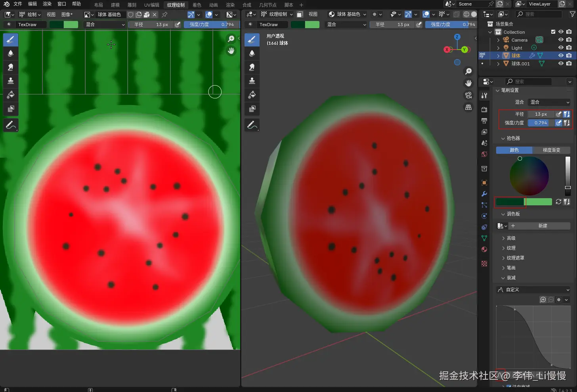The width and height of the screenshot is (577, 392).
Task: Open the Tool properties tab
Action: [x=484, y=96]
